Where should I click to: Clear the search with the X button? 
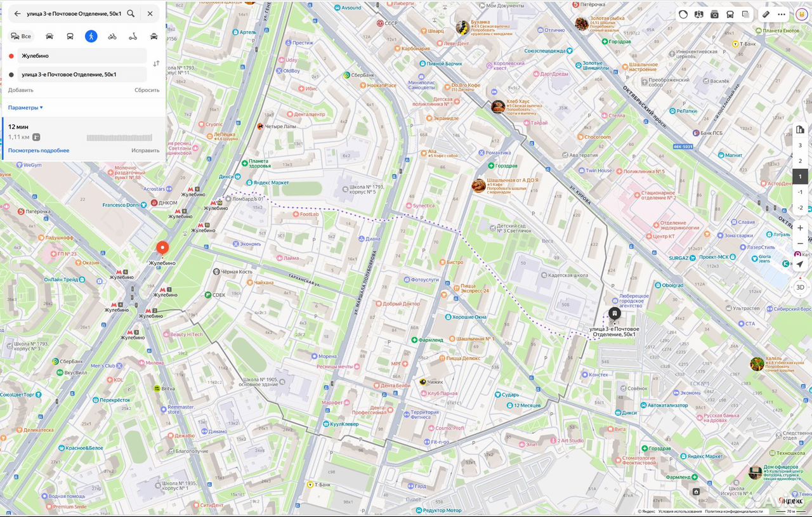click(x=150, y=13)
